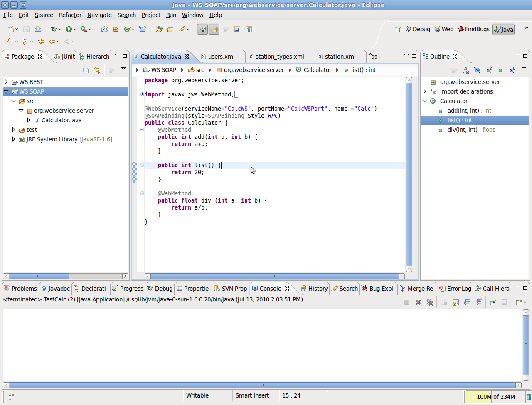Pin the Console view
The image size is (532, 405).
pyautogui.click(x=493, y=302)
